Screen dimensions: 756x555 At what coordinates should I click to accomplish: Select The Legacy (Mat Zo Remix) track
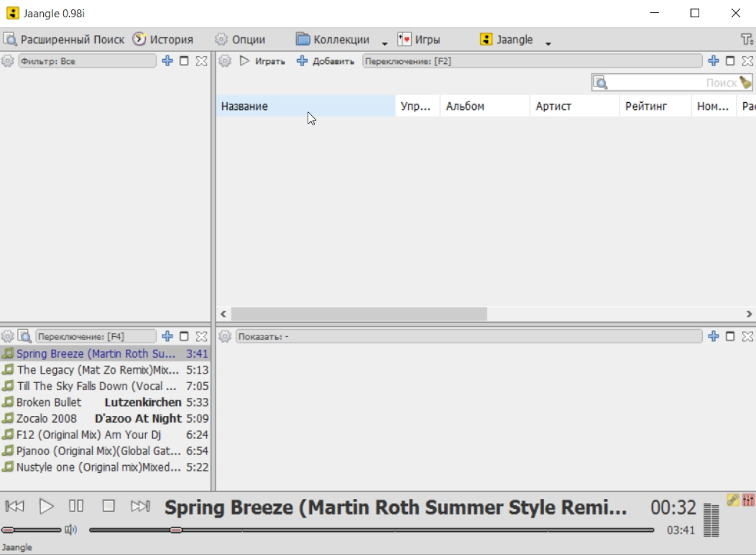(105, 370)
